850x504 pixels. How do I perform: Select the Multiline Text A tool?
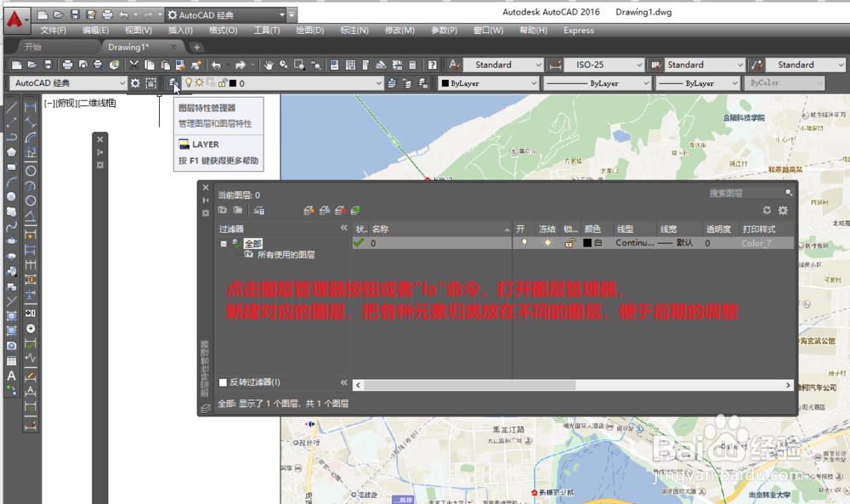click(x=11, y=376)
